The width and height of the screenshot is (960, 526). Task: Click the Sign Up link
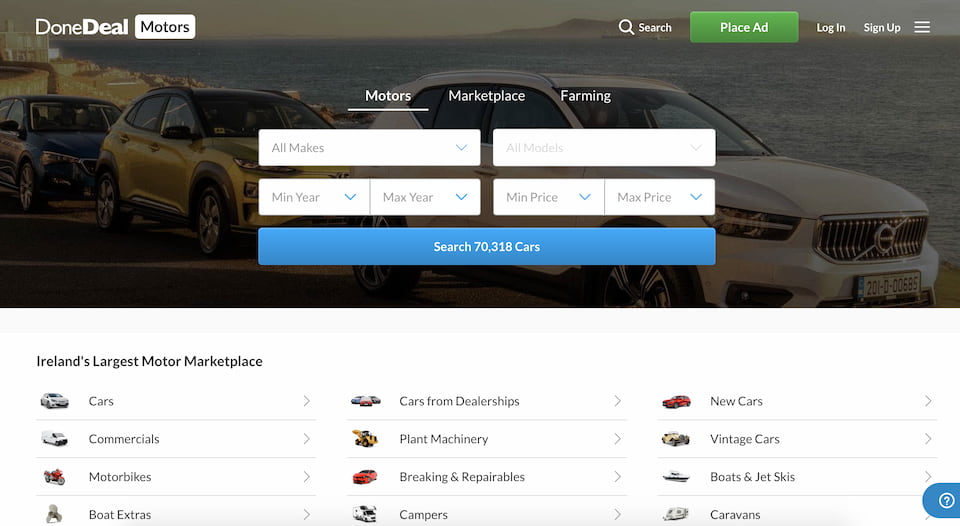coord(882,28)
